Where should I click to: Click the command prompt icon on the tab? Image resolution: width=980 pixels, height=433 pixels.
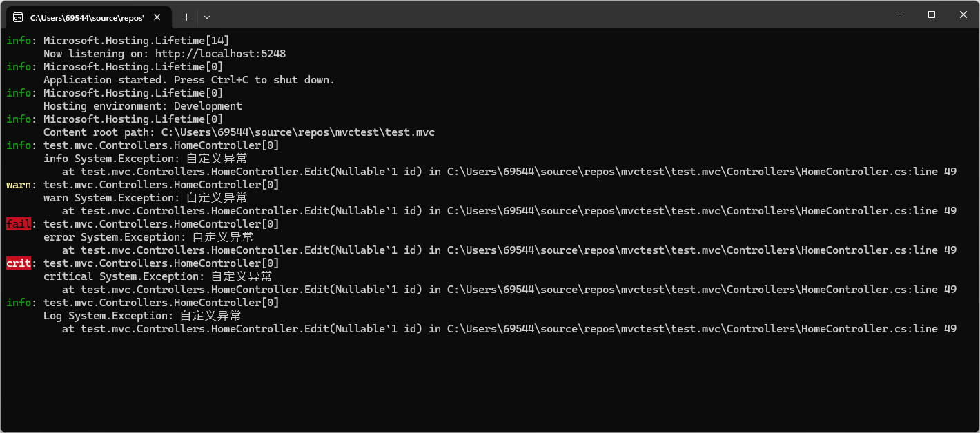pyautogui.click(x=19, y=17)
